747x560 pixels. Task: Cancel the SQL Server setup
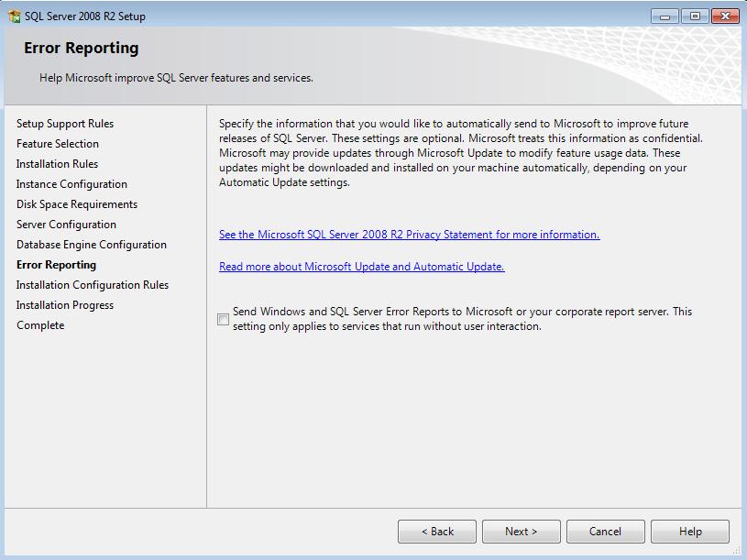pyautogui.click(x=606, y=532)
